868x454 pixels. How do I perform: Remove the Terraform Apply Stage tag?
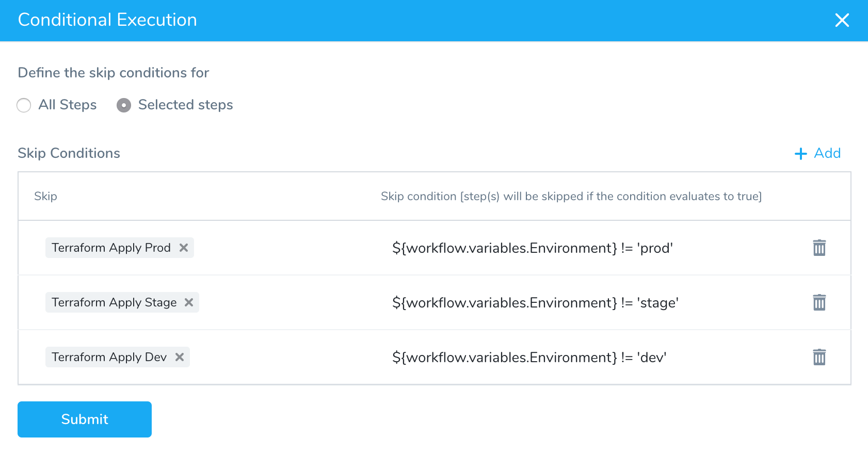(x=189, y=302)
